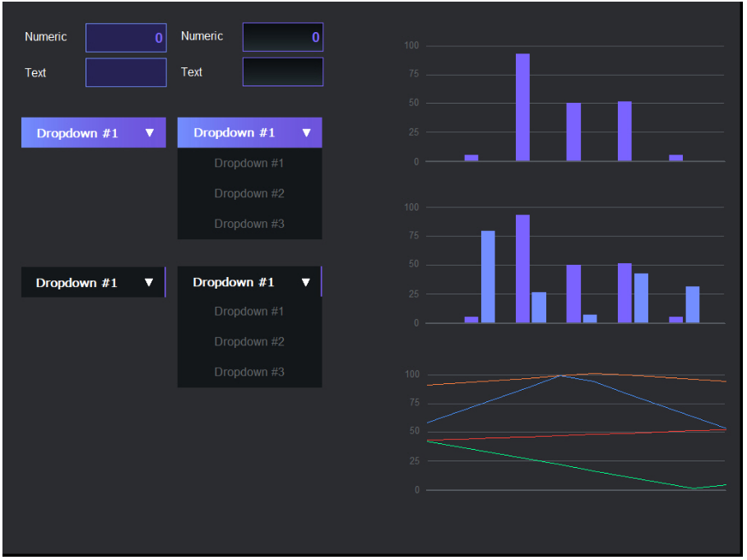
Task: Choose 'Dropdown #1' option in the top open list
Action: 249,163
